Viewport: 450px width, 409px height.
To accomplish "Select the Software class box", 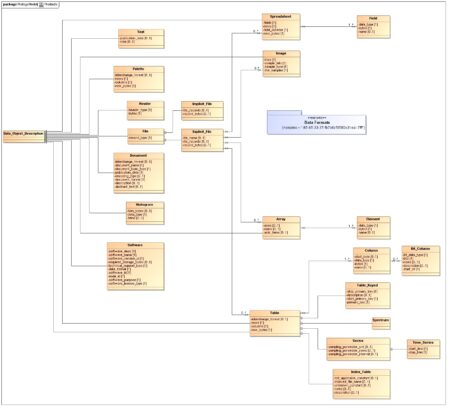I will click(135, 266).
